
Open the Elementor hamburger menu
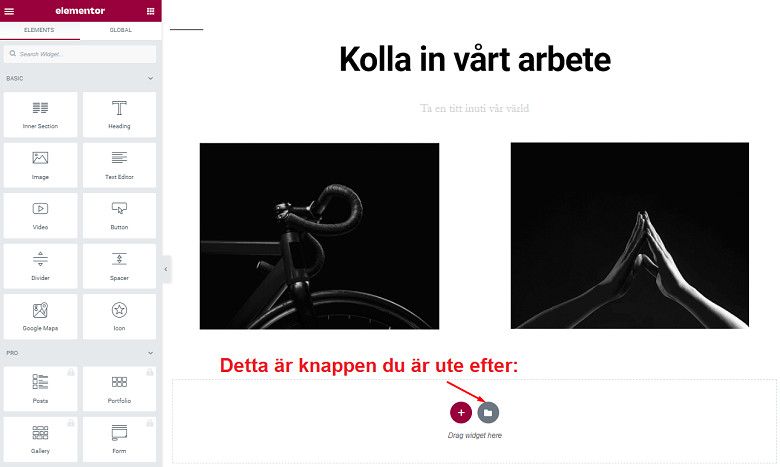pos(9,11)
